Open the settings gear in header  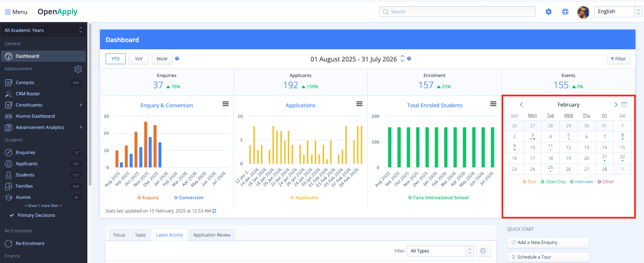[x=549, y=12]
